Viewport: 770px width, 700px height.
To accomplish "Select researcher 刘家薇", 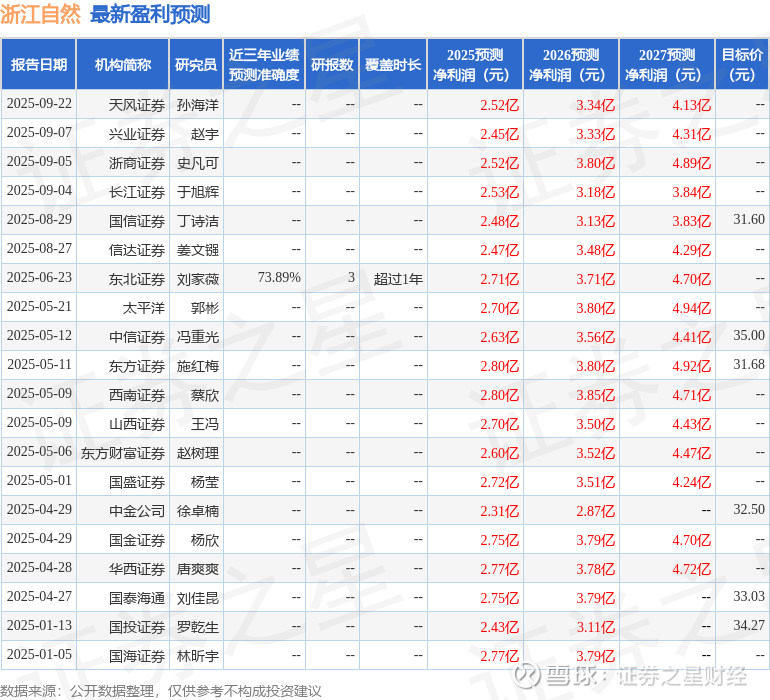I will [198, 279].
